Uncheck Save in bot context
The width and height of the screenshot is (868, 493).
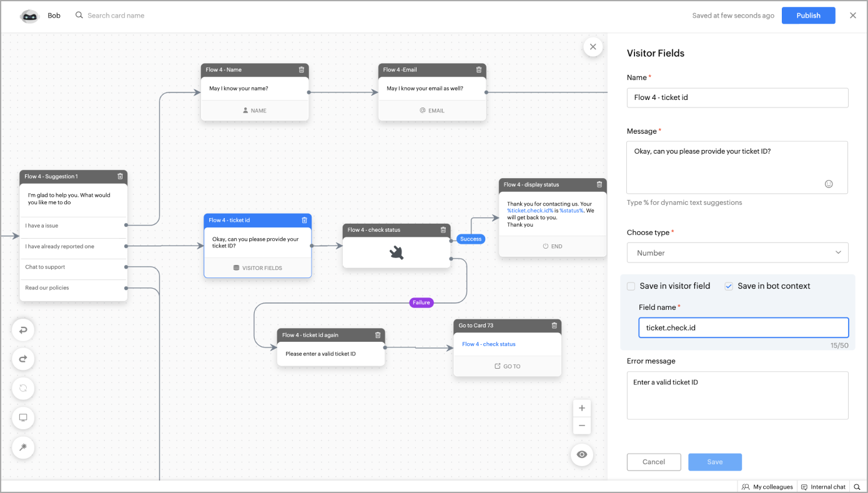click(x=729, y=286)
